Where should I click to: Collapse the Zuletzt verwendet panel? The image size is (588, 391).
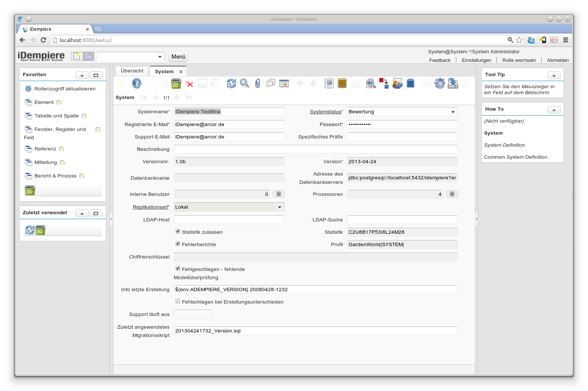click(x=82, y=214)
